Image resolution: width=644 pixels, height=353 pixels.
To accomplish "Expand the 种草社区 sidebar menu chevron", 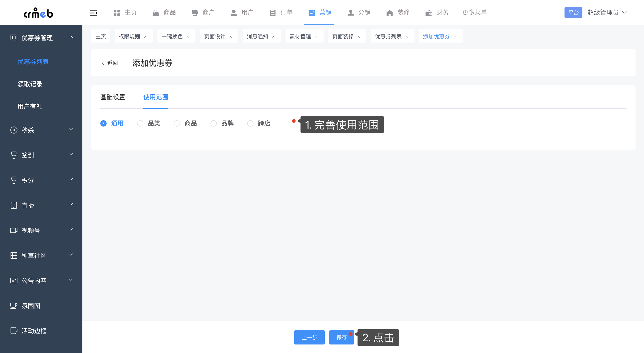I will click(x=71, y=254).
